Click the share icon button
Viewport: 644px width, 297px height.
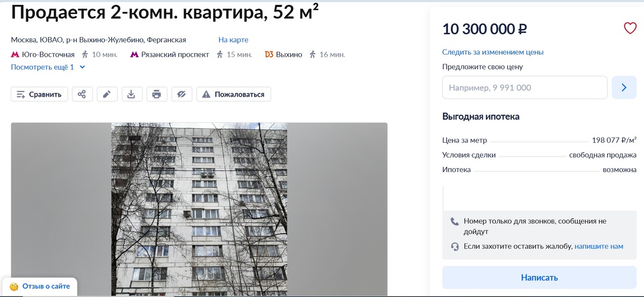point(82,94)
